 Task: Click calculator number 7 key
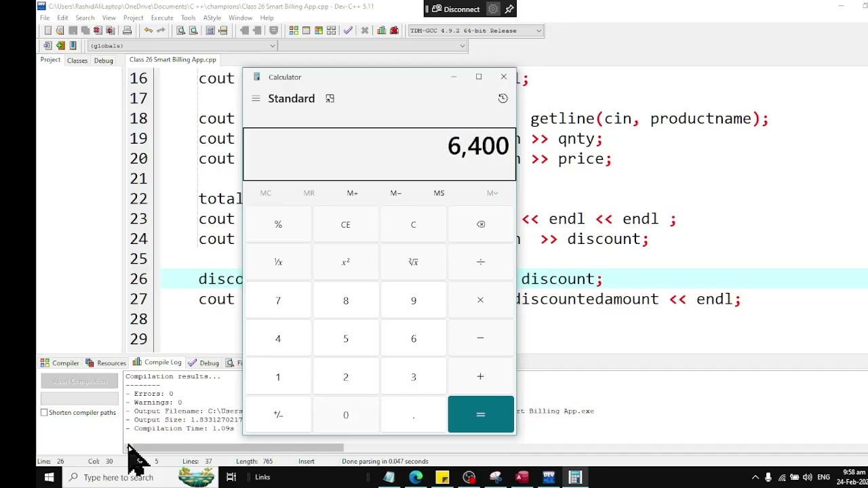click(278, 300)
